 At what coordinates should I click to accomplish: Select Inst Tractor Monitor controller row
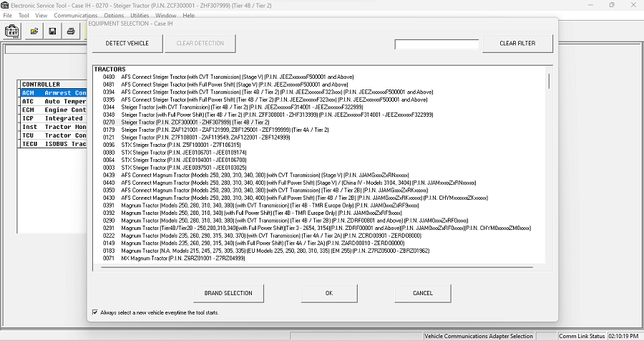click(x=54, y=127)
